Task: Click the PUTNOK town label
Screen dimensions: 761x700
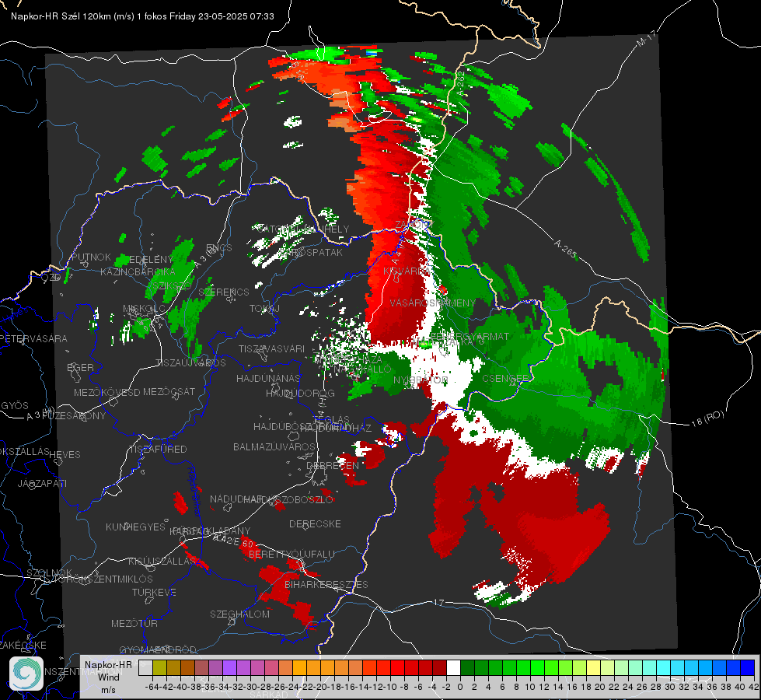Action: (x=91, y=257)
